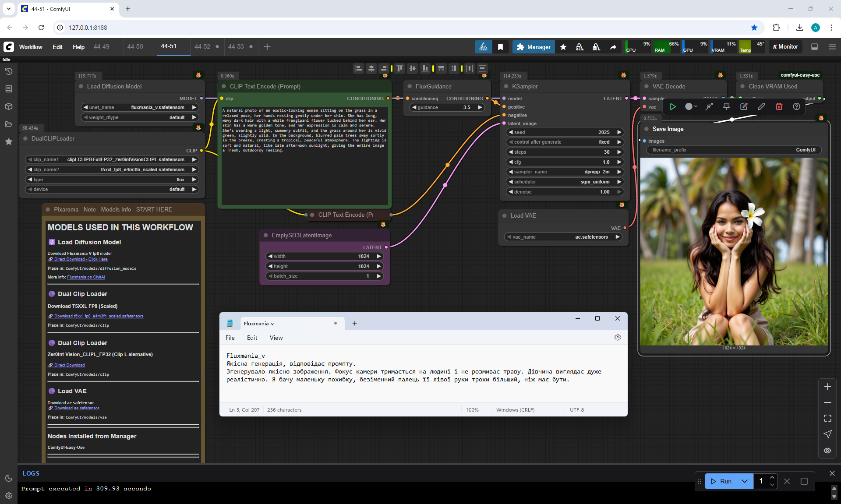Increase the steps value with right arrow

[619, 152]
